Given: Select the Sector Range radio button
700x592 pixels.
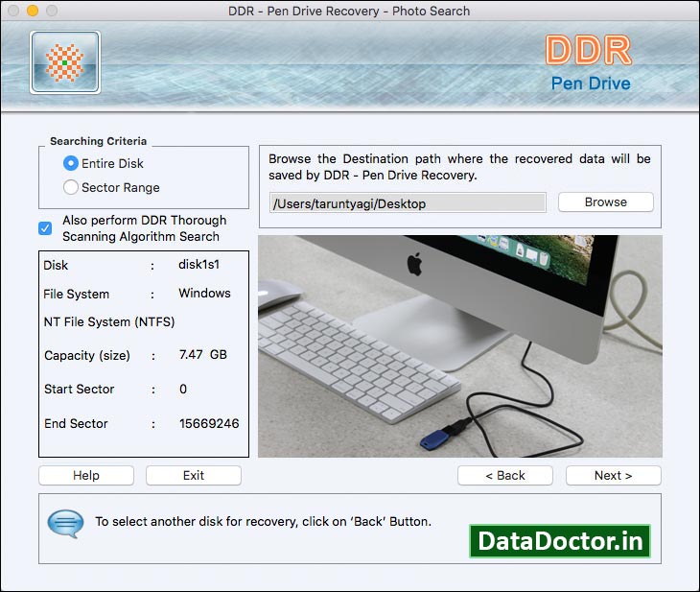Looking at the screenshot, I should click(x=71, y=187).
